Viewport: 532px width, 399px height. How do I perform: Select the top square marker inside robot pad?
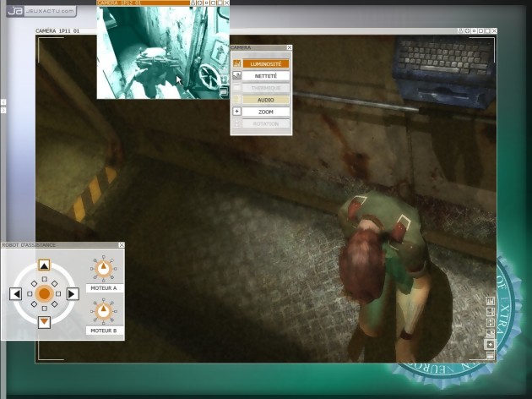click(x=45, y=279)
